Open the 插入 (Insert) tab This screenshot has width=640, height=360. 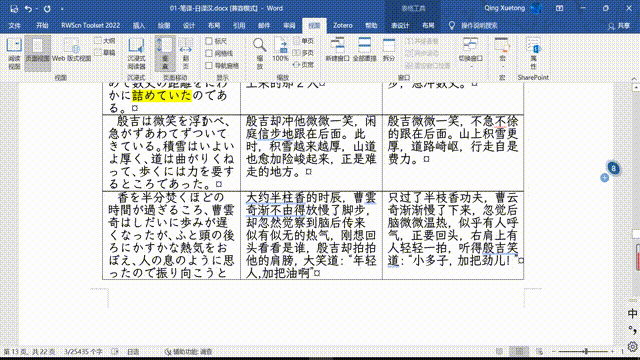139,25
